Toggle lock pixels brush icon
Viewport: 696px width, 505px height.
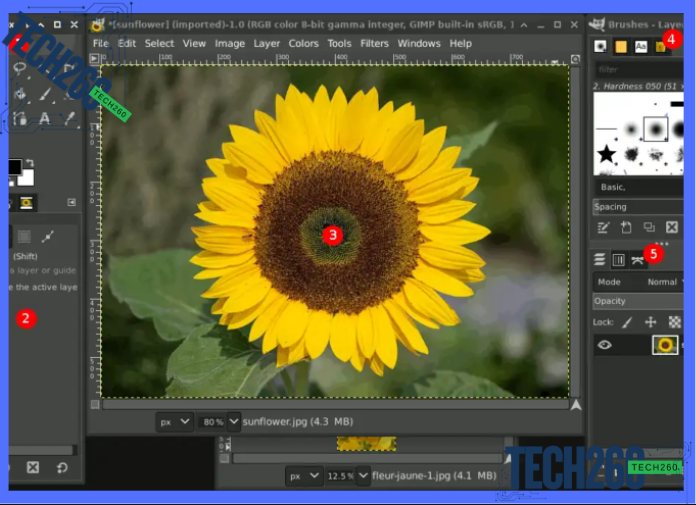(627, 322)
